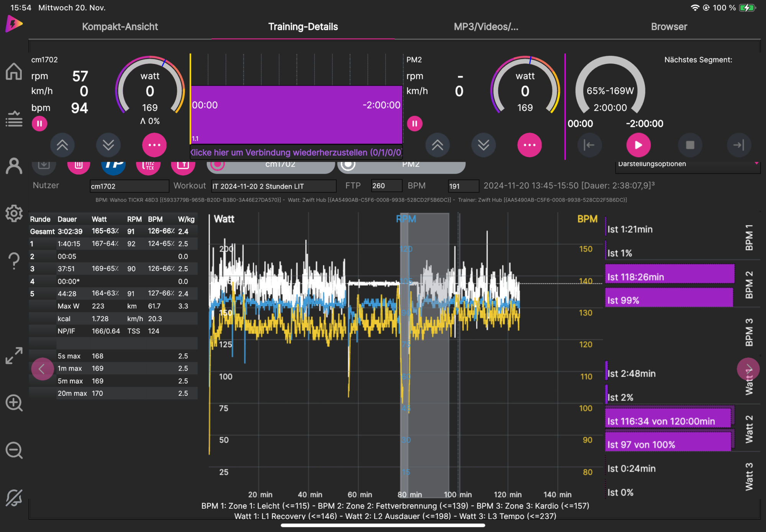Decrease PM2 intensity with double down chevron
Image resolution: width=766 pixels, height=532 pixels.
[484, 145]
